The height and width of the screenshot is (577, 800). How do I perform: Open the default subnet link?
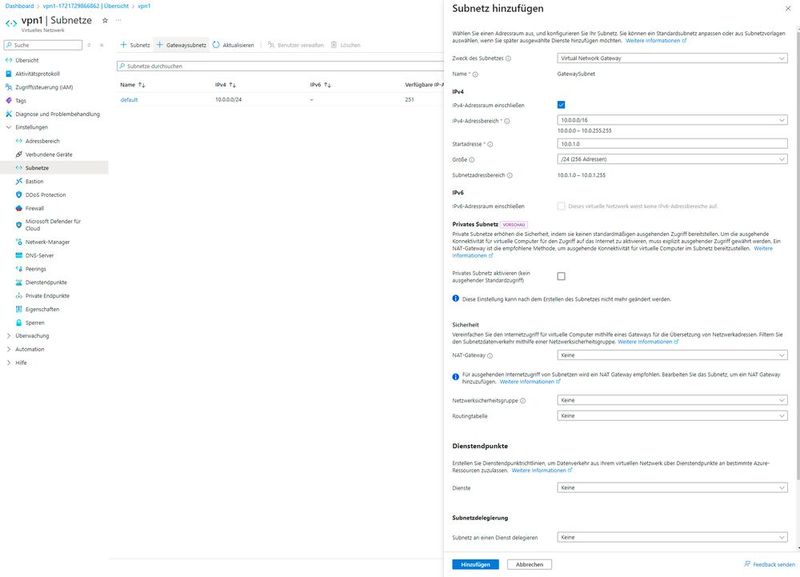click(x=130, y=102)
